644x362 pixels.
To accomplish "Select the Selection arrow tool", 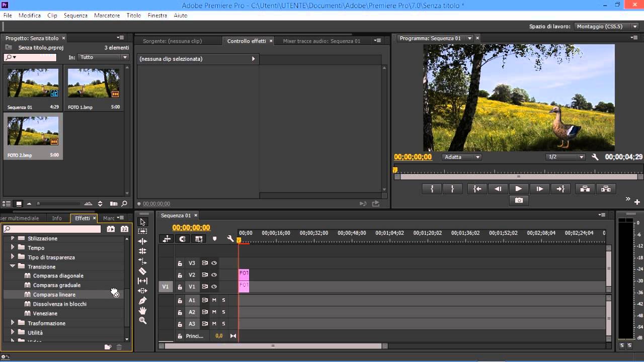I will (143, 222).
